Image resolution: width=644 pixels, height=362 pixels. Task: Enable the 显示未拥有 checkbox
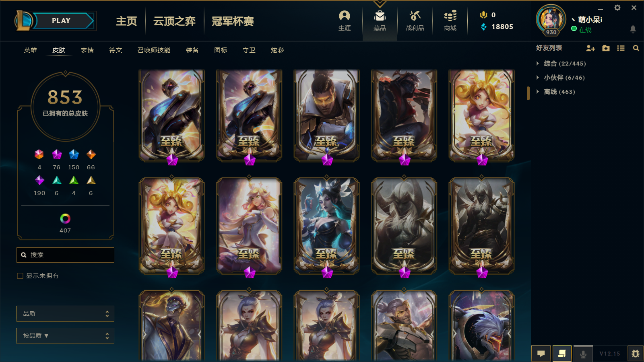tap(20, 276)
